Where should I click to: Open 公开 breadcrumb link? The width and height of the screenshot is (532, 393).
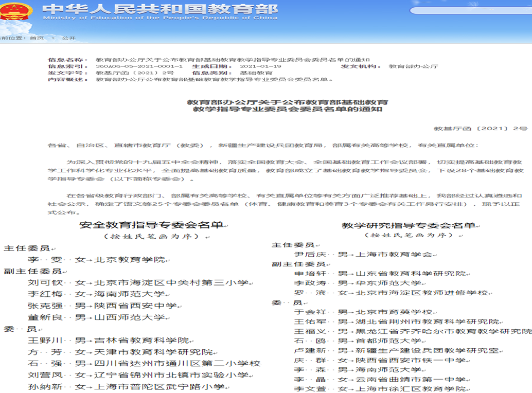click(x=69, y=38)
